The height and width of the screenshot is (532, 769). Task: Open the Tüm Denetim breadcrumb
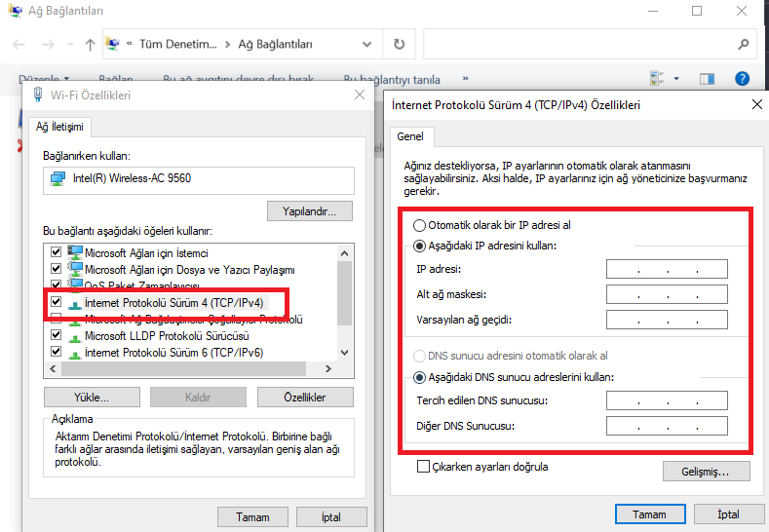178,45
